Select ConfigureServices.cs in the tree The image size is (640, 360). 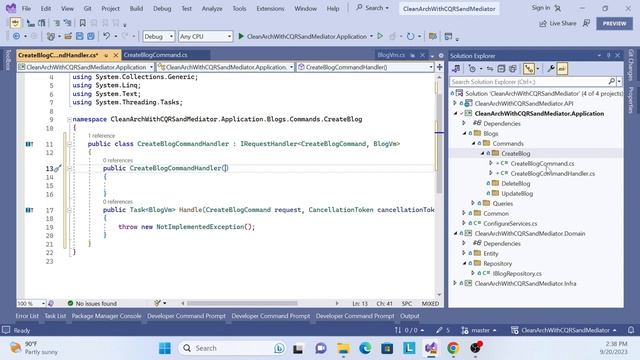coord(510,223)
